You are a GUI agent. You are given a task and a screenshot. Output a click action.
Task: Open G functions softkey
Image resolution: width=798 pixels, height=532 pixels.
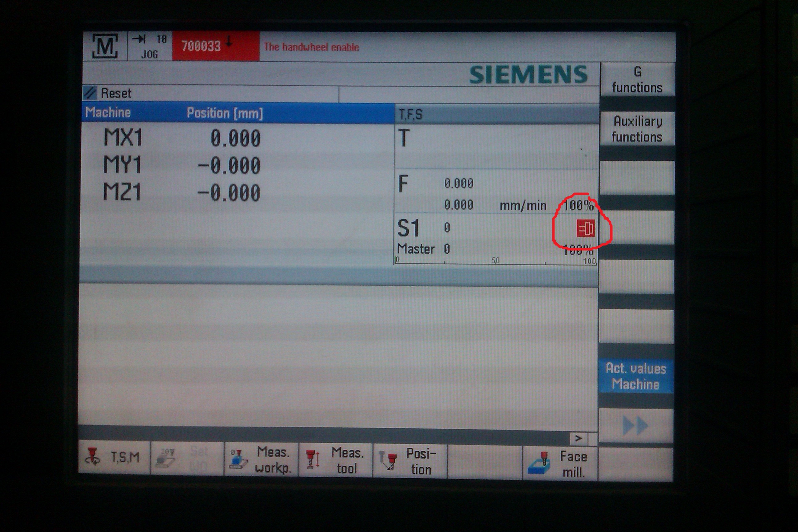637,79
